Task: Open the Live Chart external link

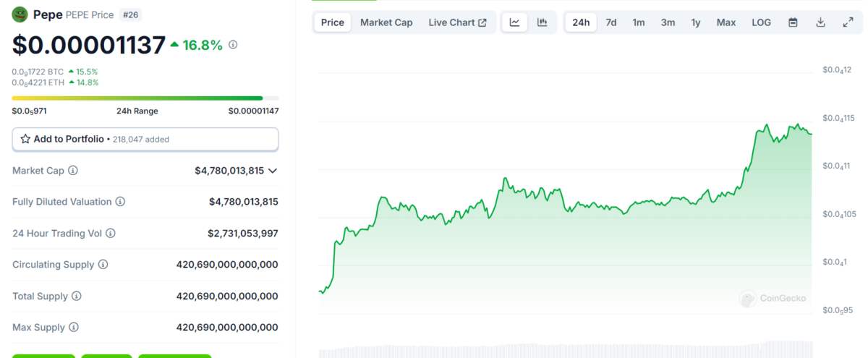Action: [458, 22]
